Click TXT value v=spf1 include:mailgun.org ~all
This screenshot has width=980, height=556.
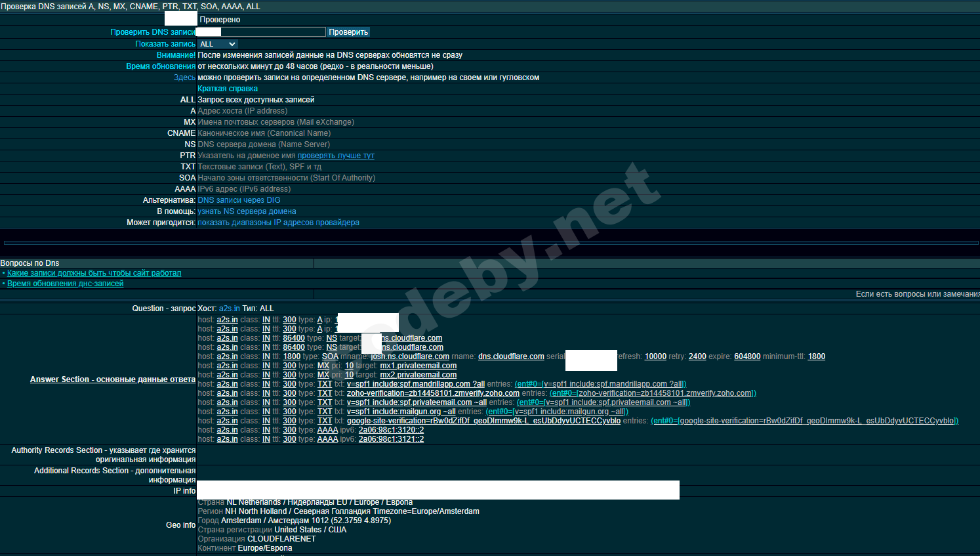coord(401,412)
